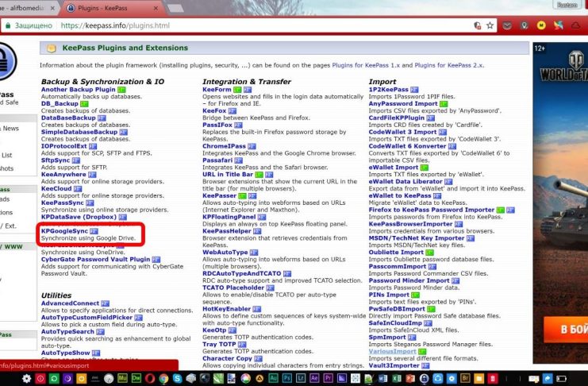Open the AdvancedConnect utility link
The width and height of the screenshot is (588, 386).
coord(70,303)
